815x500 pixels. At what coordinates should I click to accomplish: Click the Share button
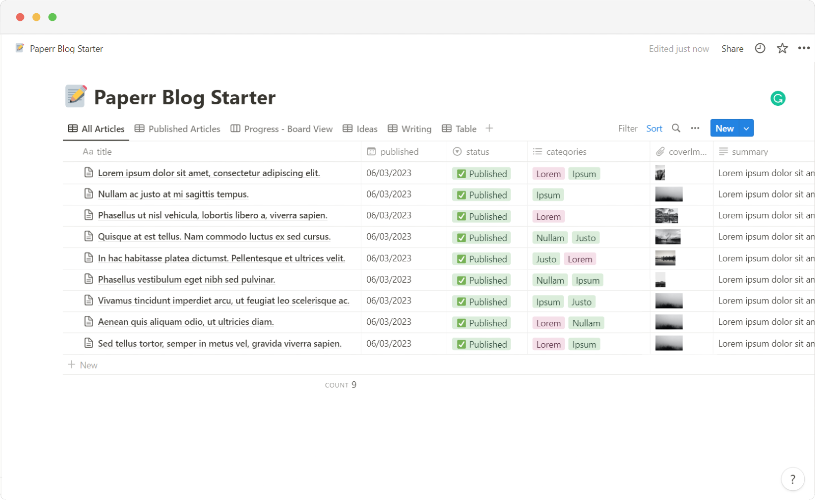pos(732,48)
